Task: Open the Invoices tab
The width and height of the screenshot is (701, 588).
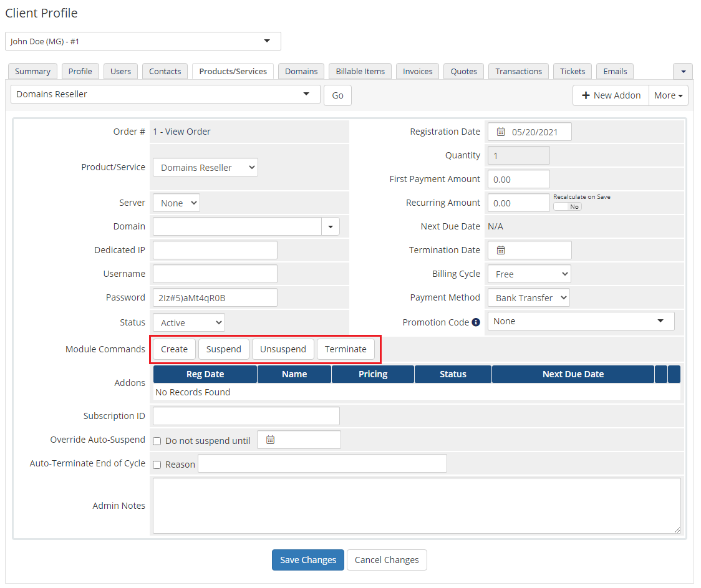Action: point(418,72)
